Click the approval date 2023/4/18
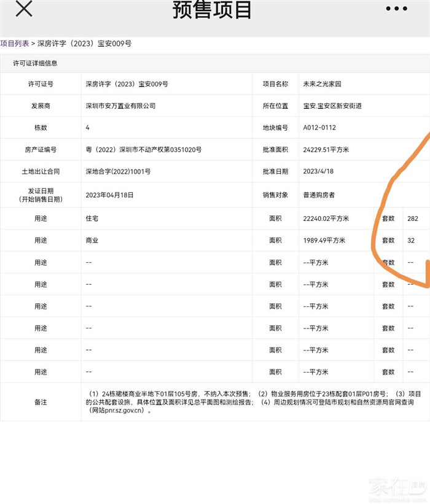The image size is (430, 504). click(318, 172)
